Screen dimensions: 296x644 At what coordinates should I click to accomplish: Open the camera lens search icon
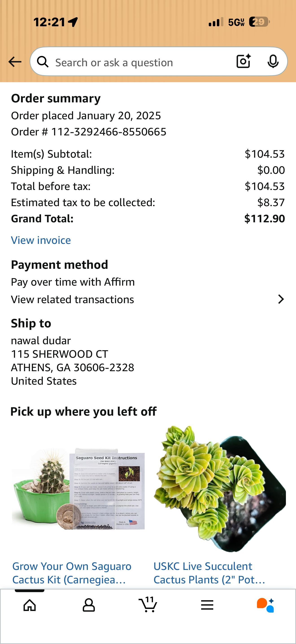click(x=243, y=61)
